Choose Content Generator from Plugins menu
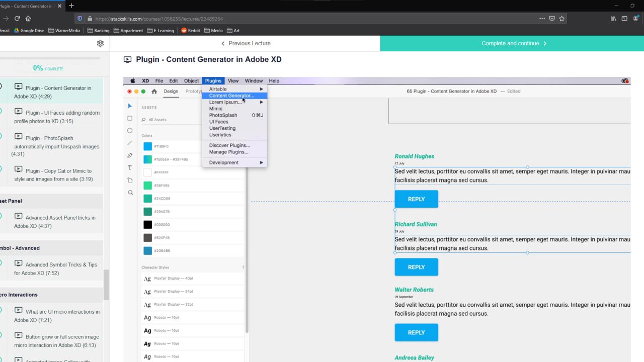Viewport: 644px width, 362px height. [x=234, y=96]
